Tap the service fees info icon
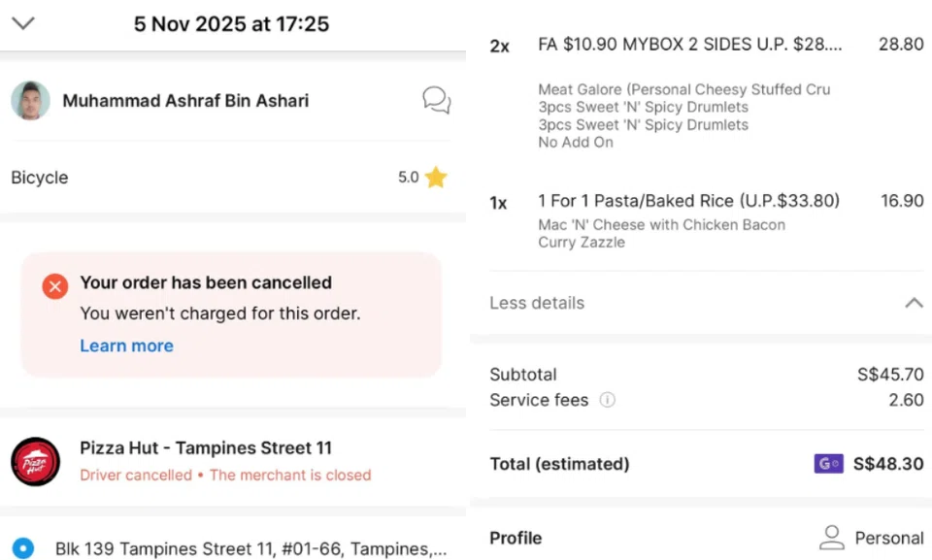 coord(608,400)
